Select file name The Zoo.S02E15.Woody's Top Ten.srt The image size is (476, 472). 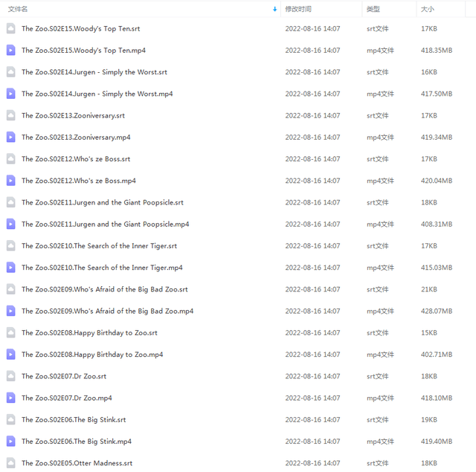click(x=81, y=29)
